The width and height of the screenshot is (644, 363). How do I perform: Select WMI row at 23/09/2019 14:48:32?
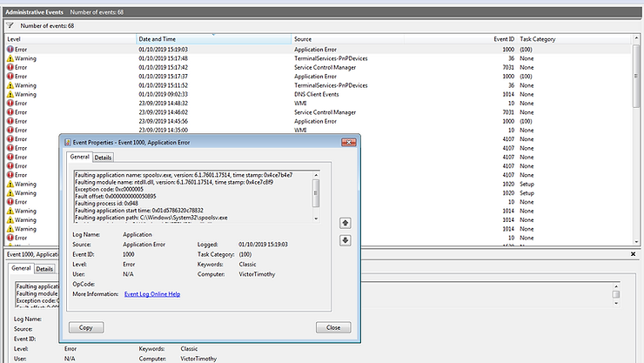319,103
